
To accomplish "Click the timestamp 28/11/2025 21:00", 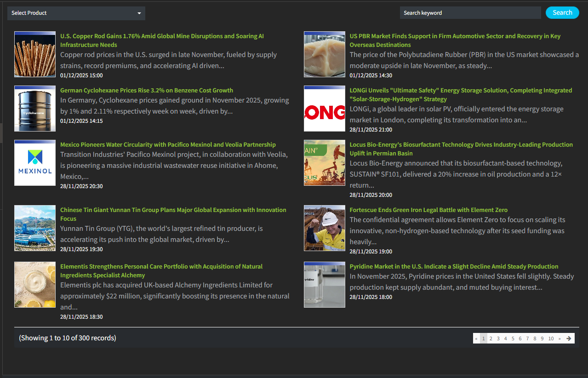I will click(371, 130).
